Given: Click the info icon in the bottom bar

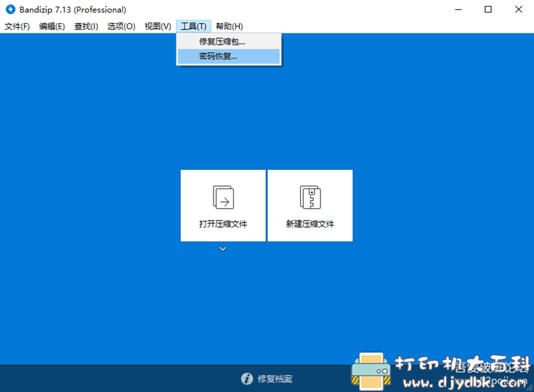Looking at the screenshot, I should [247, 379].
